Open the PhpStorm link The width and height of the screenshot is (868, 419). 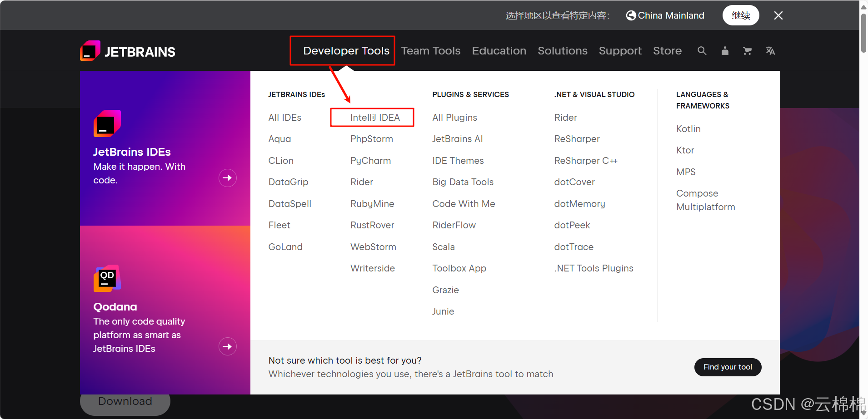coord(372,139)
